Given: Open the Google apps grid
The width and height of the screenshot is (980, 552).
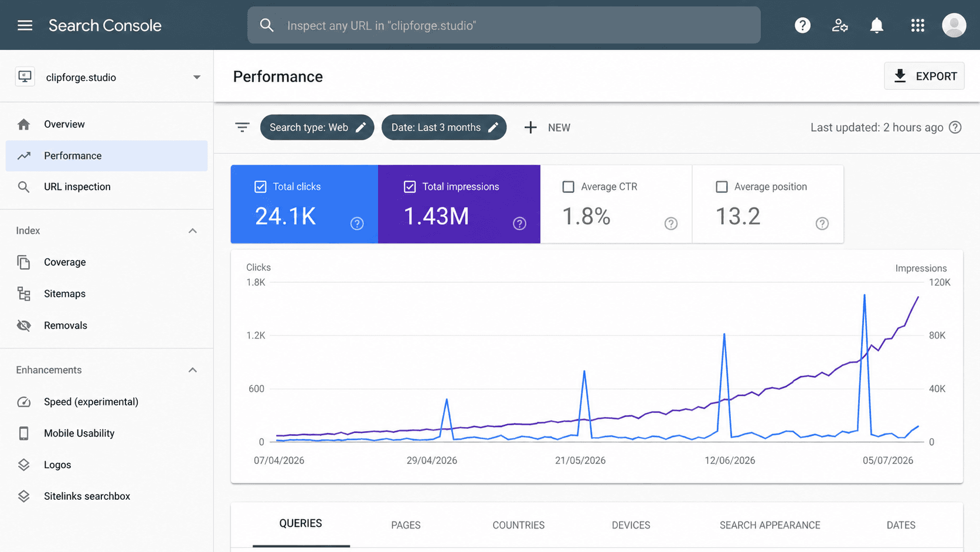Looking at the screenshot, I should [x=918, y=25].
